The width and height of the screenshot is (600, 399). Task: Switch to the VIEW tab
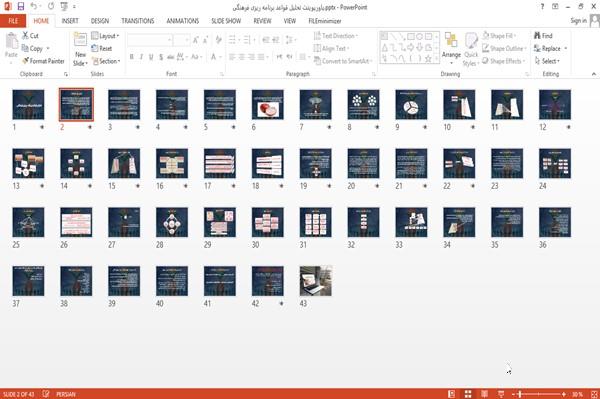point(290,21)
